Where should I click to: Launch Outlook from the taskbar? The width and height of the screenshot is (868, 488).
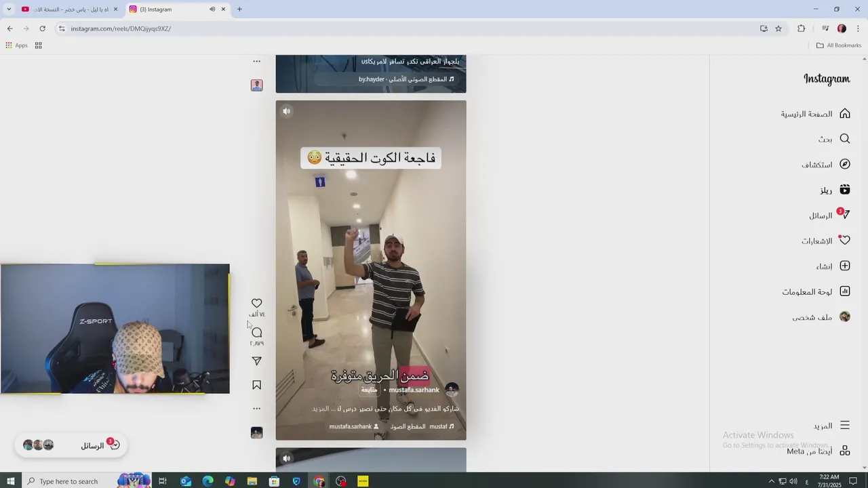point(186,481)
